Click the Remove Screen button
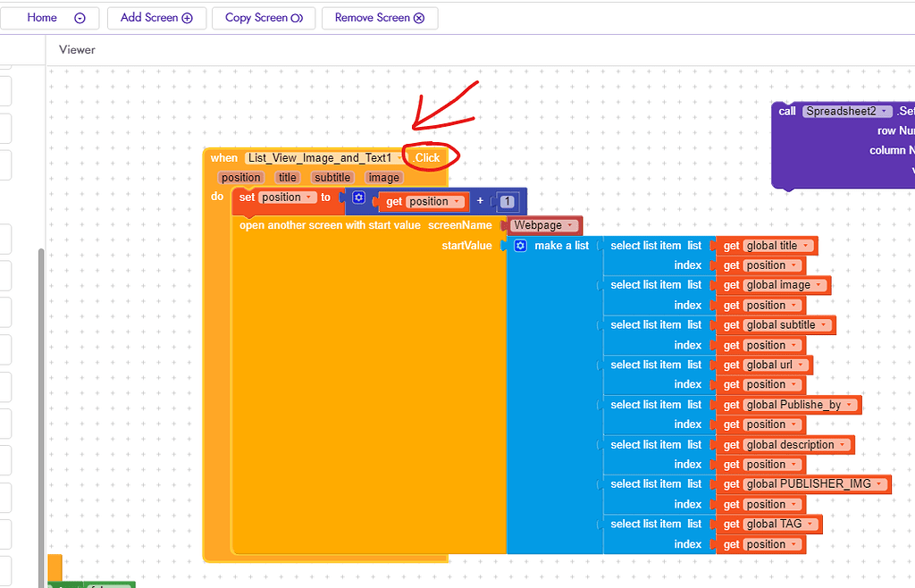915x588 pixels. click(x=380, y=17)
